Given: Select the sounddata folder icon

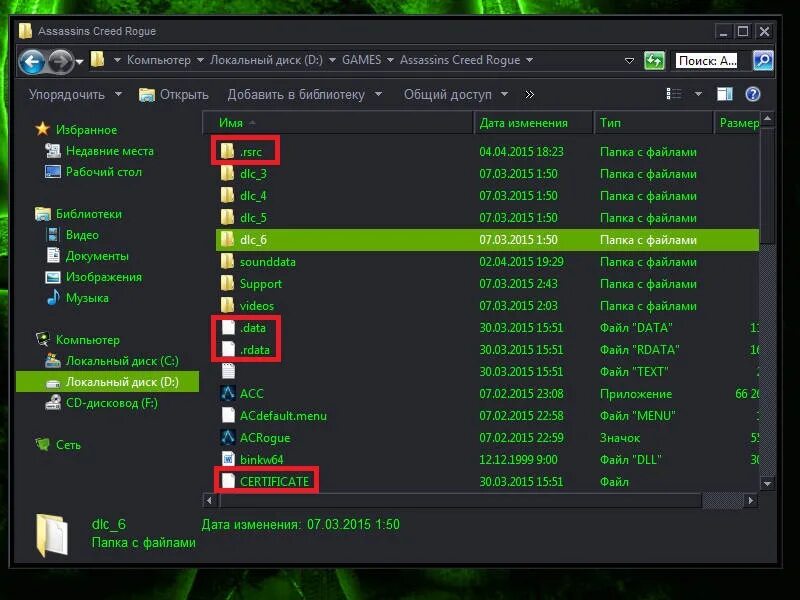Looking at the screenshot, I should [x=227, y=261].
